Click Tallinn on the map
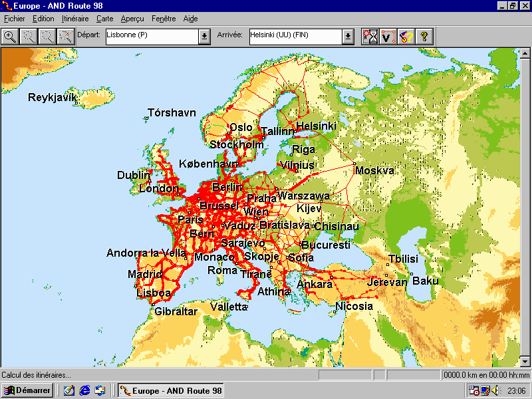The image size is (532, 399). pyautogui.click(x=279, y=131)
